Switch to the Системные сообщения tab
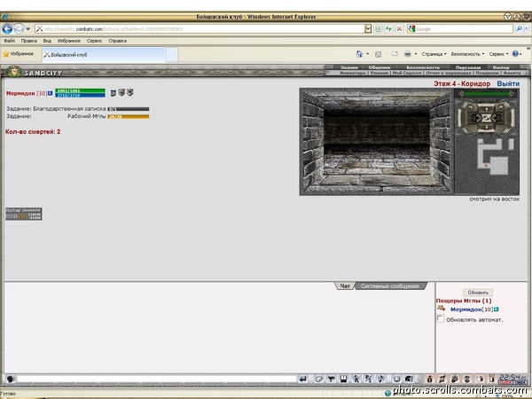532x399 pixels. tap(390, 286)
